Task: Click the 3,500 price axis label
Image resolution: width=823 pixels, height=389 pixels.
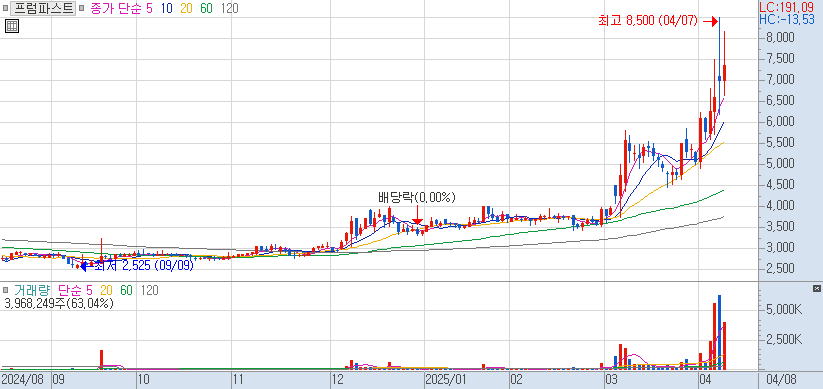Action: click(x=779, y=227)
